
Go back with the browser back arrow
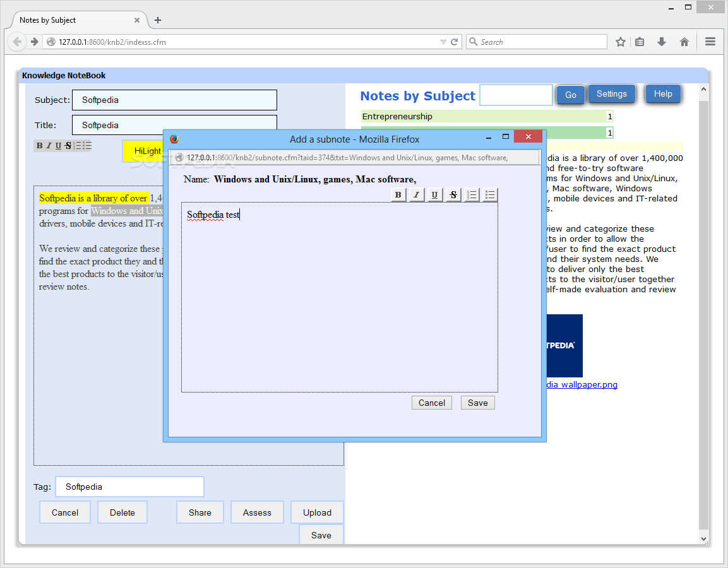tap(17, 42)
